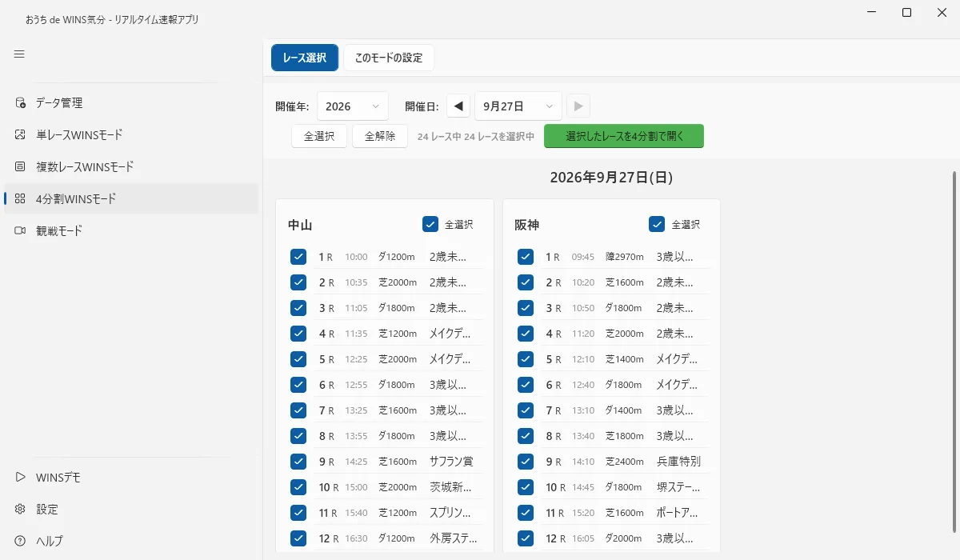This screenshot has height=560, width=960.
Task: Open the hamburger navigation menu
Action: [x=19, y=54]
